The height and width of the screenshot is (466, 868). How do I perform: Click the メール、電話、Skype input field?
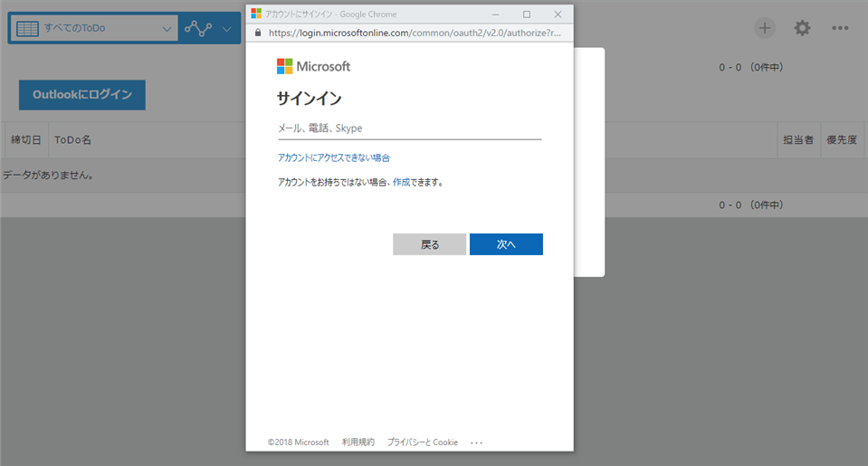coord(409,128)
